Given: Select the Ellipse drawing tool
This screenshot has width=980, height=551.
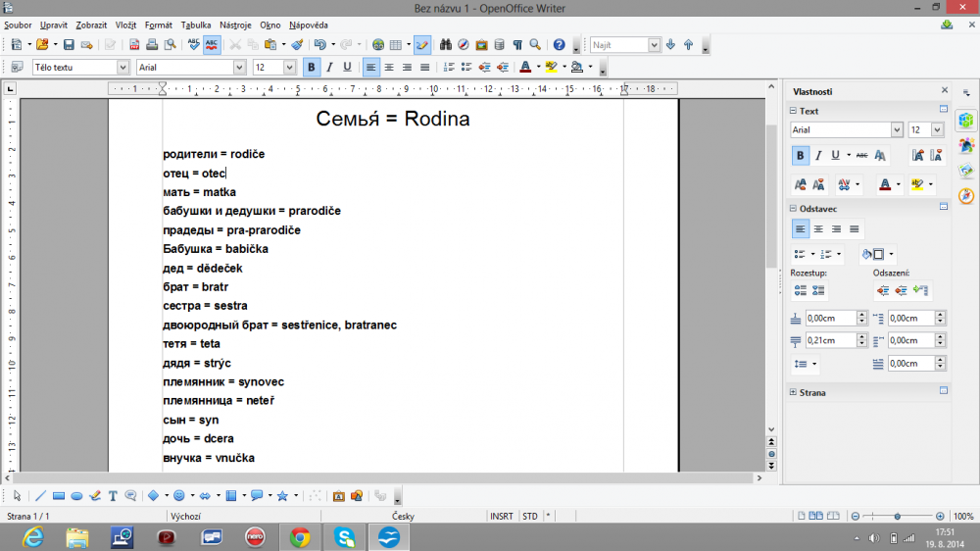Looking at the screenshot, I should coord(76,496).
